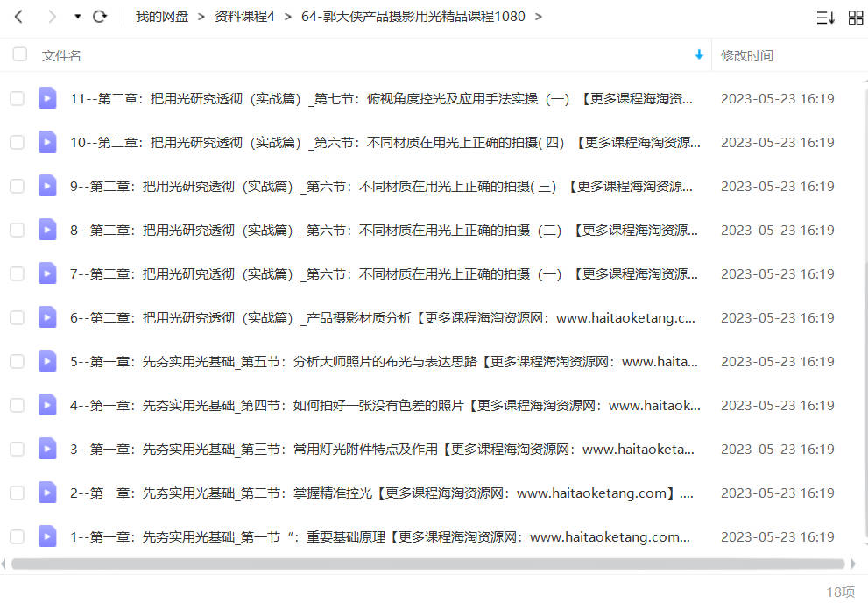Check the box for file 1--第一章

(18, 536)
